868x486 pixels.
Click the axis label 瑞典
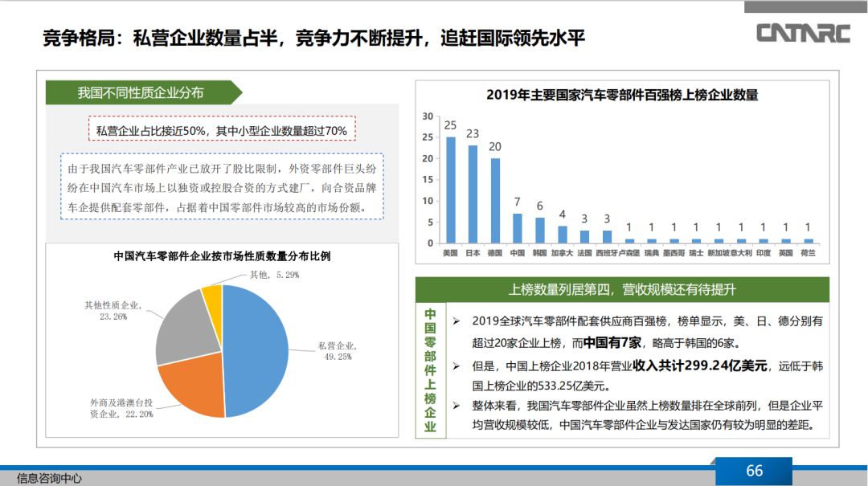click(x=652, y=253)
